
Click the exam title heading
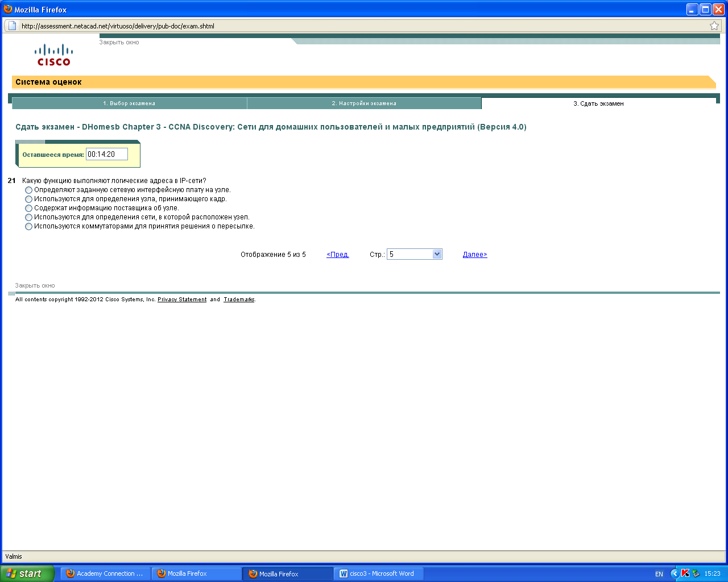[271, 127]
